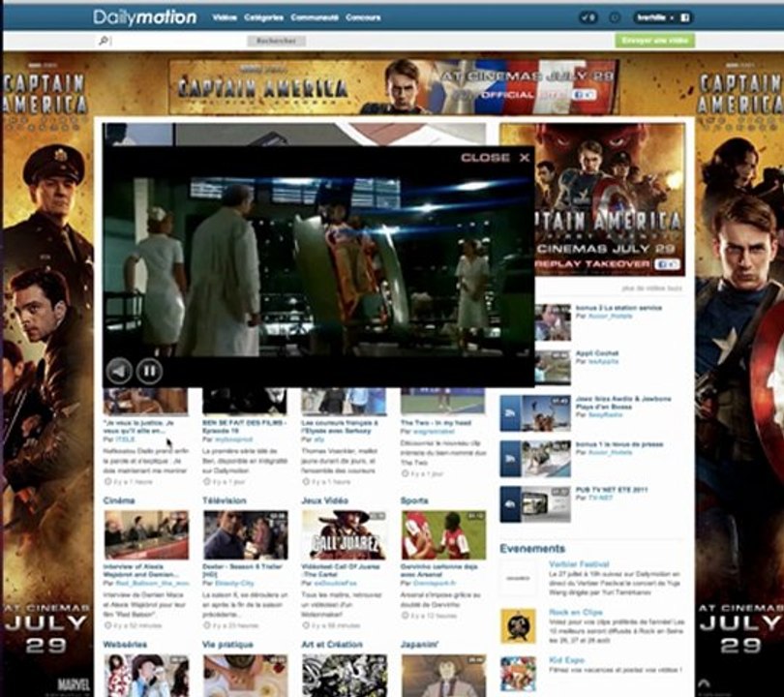Focus the search text field
784x697 pixels.
177,41
